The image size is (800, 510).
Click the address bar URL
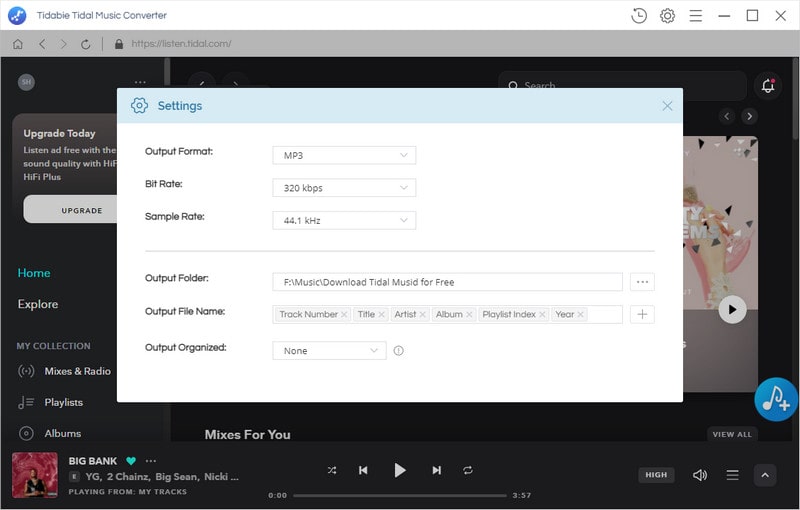pos(181,44)
